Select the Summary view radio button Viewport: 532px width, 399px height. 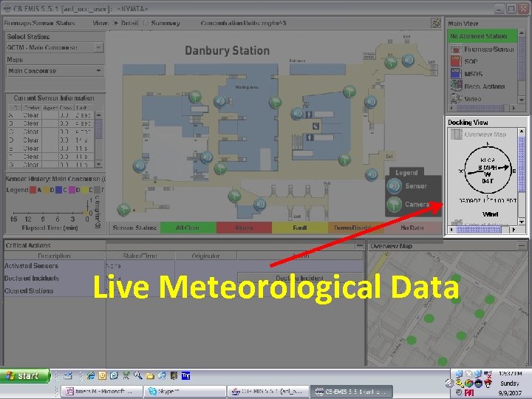pyautogui.click(x=146, y=23)
